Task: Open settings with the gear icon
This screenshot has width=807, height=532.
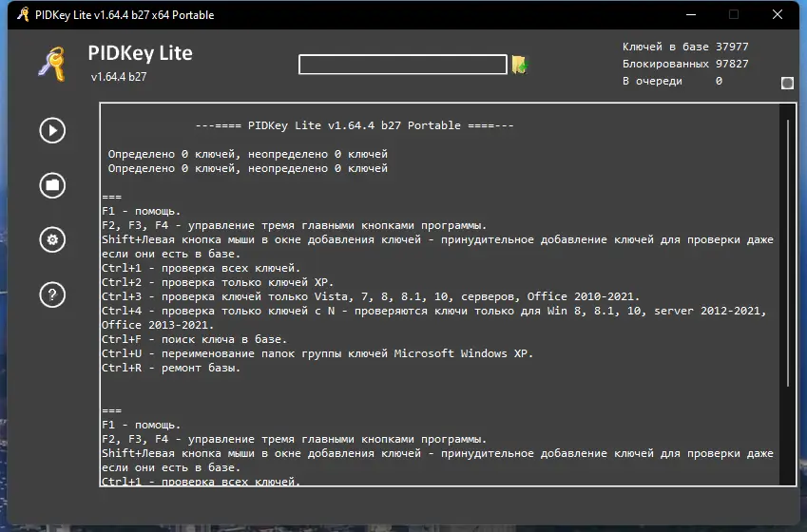Action: tap(52, 239)
